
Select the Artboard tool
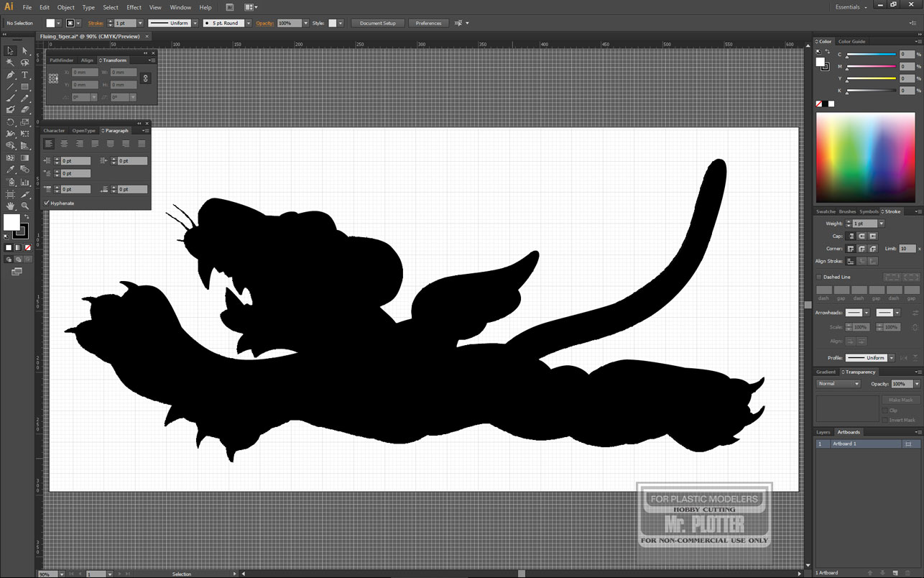click(x=10, y=194)
